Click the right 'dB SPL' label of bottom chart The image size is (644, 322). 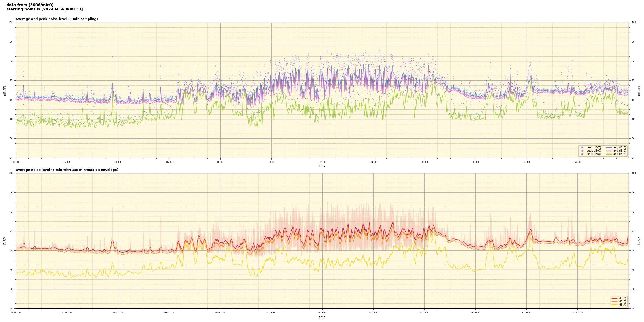tap(639, 241)
